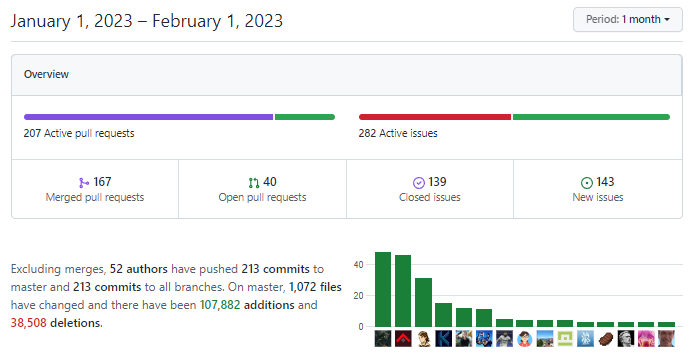The height and width of the screenshot is (363, 697).
Task: Click the cartoon face with glasses avatar
Action: click(x=525, y=339)
